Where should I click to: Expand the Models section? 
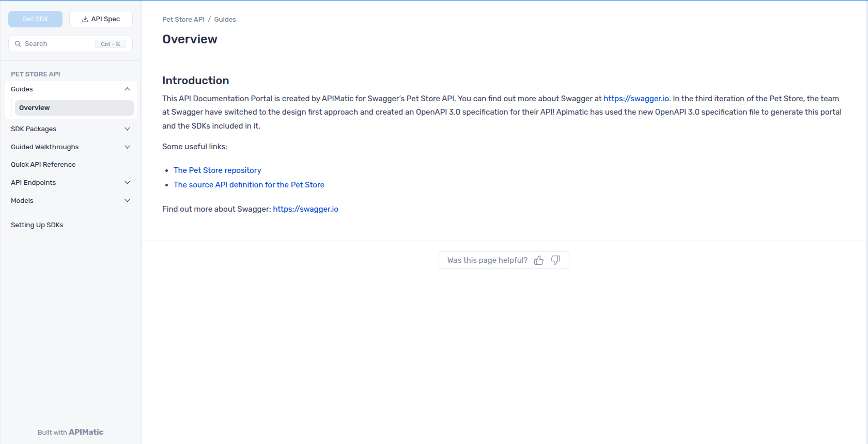coord(127,201)
